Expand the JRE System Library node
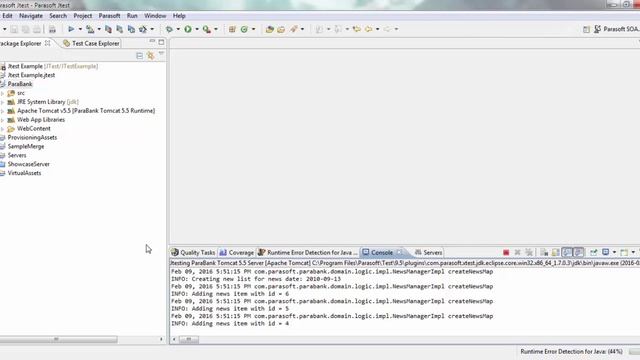 tap(2, 102)
